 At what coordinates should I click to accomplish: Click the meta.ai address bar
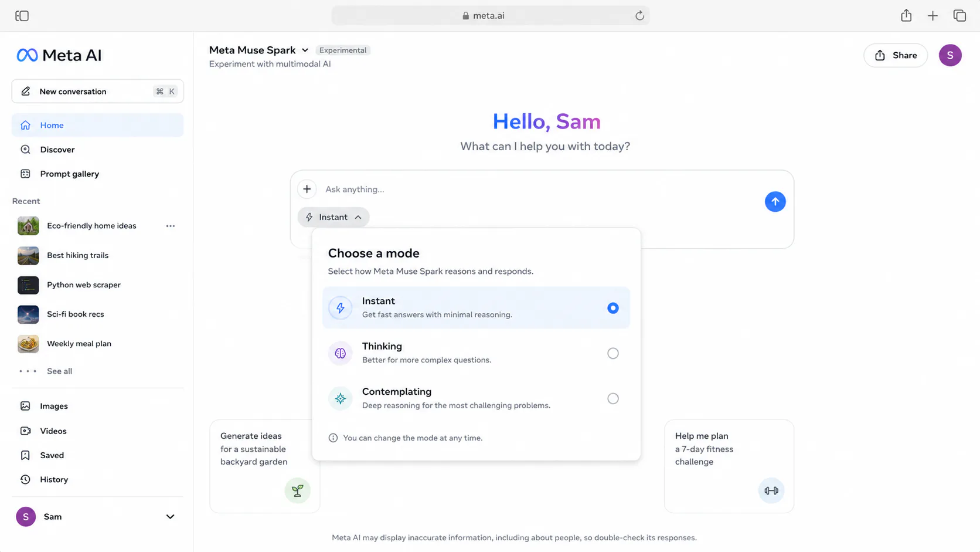[x=490, y=16]
